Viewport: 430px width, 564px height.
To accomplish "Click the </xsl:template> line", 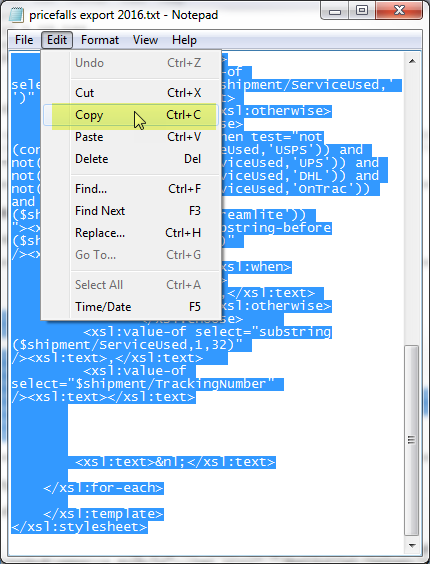I will coord(103,514).
